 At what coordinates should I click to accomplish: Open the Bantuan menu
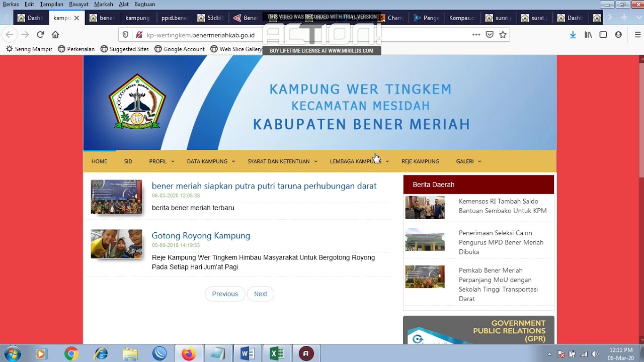coord(144,4)
